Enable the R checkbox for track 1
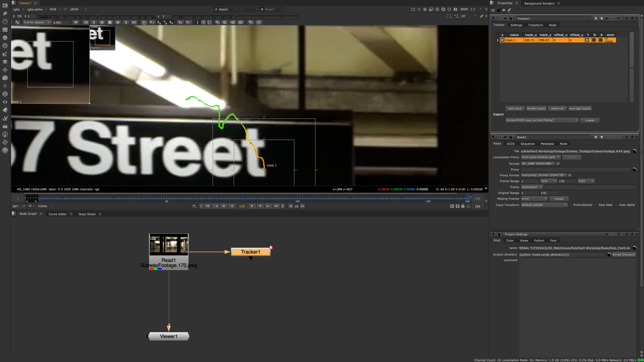The width and height of the screenshot is (644, 362). click(x=594, y=40)
